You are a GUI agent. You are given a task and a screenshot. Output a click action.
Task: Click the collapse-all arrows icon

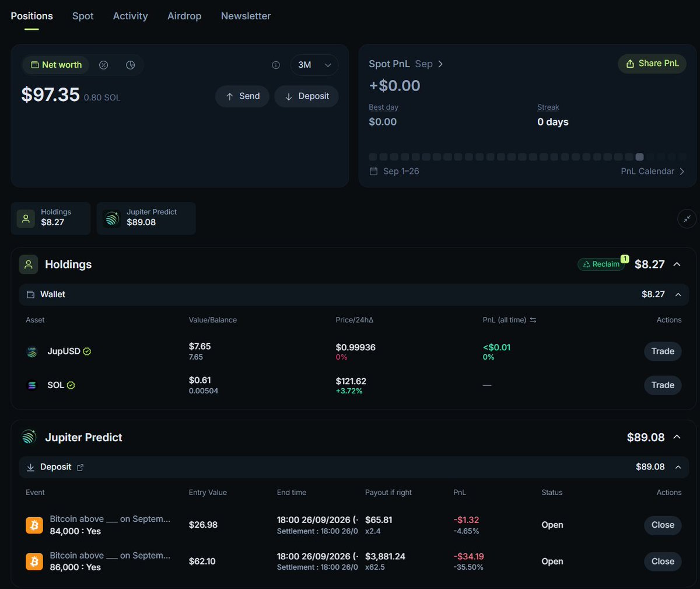(x=687, y=218)
